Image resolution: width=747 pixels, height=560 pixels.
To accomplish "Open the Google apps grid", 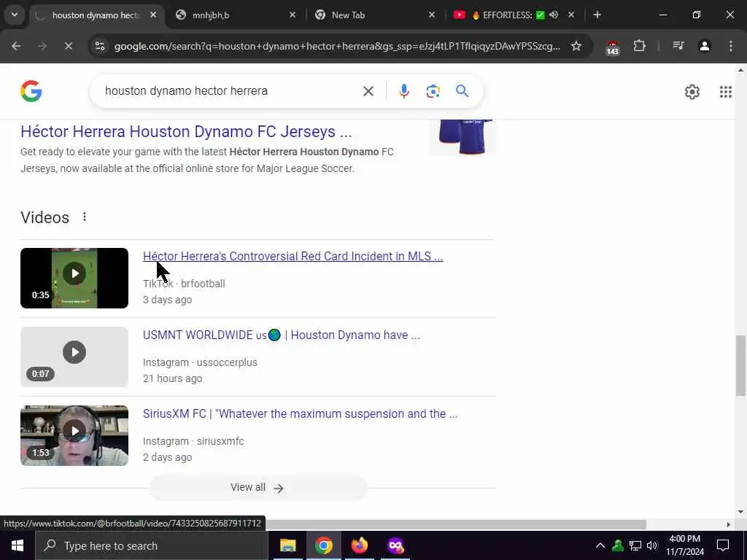I will [726, 91].
